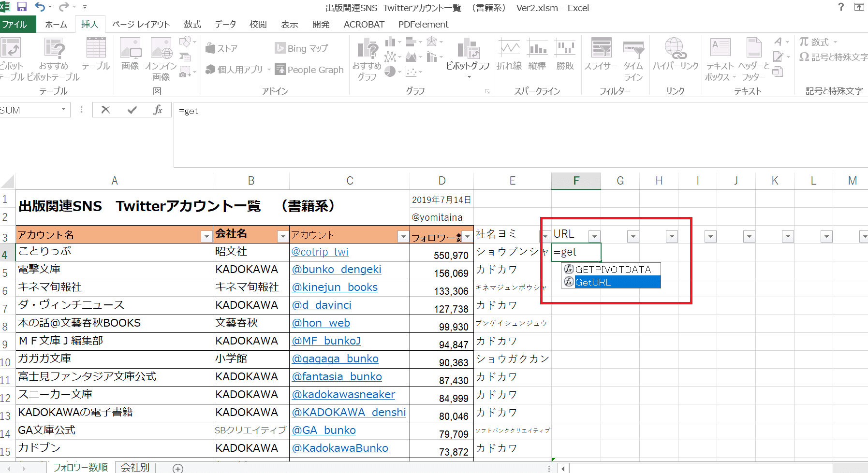Screen dimensions: 868x473
Task: Switch to the データ ribbon tab
Action: [225, 24]
